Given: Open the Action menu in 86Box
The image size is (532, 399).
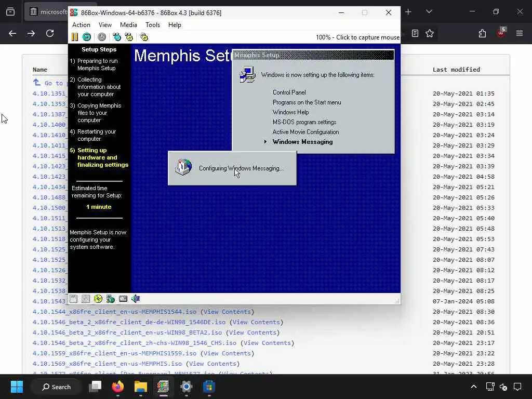Looking at the screenshot, I should (81, 25).
